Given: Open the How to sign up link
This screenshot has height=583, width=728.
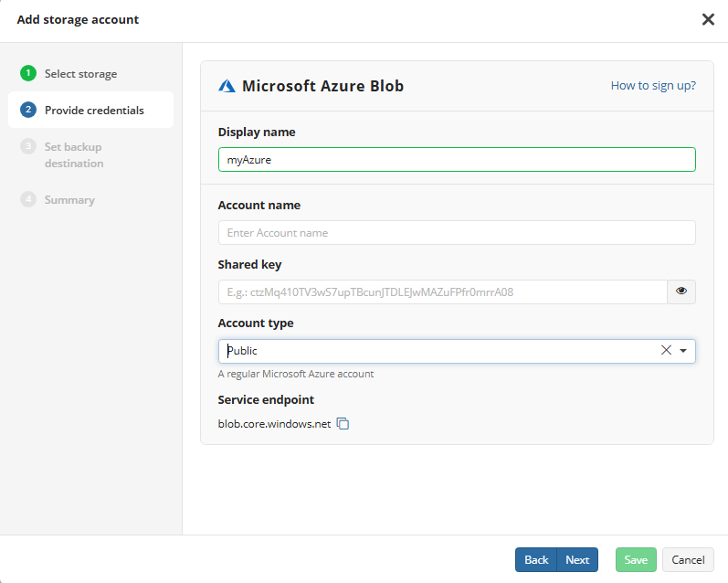Looking at the screenshot, I should 653,86.
